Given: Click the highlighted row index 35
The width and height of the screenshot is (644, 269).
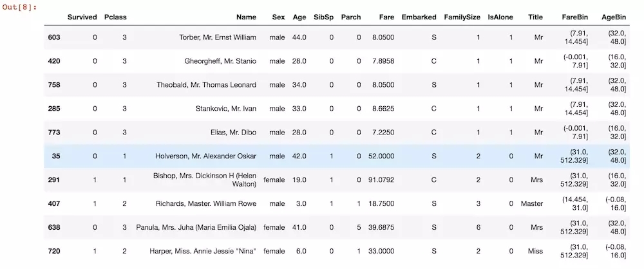Looking at the screenshot, I should [x=56, y=156].
